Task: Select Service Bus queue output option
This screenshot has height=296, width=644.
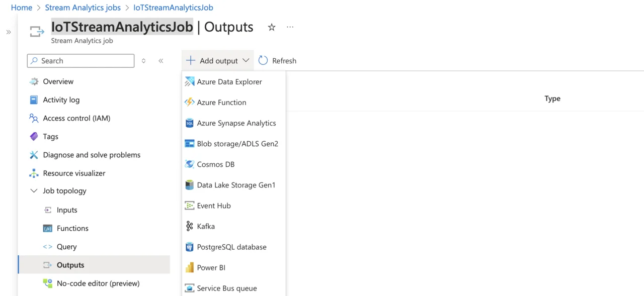Action: [x=226, y=288]
